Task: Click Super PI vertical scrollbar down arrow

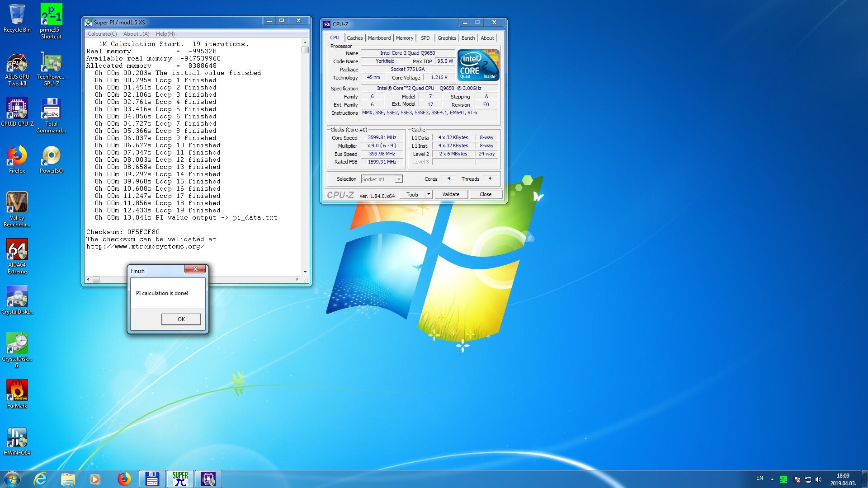Action: point(305,272)
